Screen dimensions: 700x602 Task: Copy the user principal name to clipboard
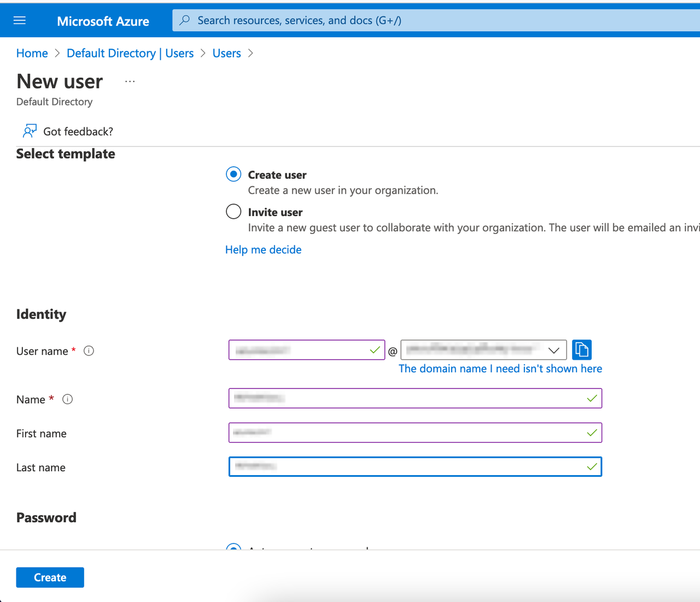click(x=582, y=349)
